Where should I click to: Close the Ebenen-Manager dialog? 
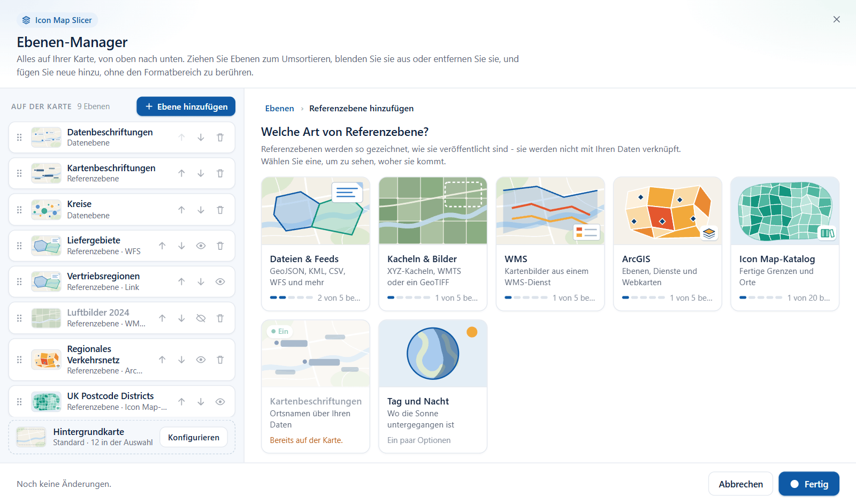point(837,19)
